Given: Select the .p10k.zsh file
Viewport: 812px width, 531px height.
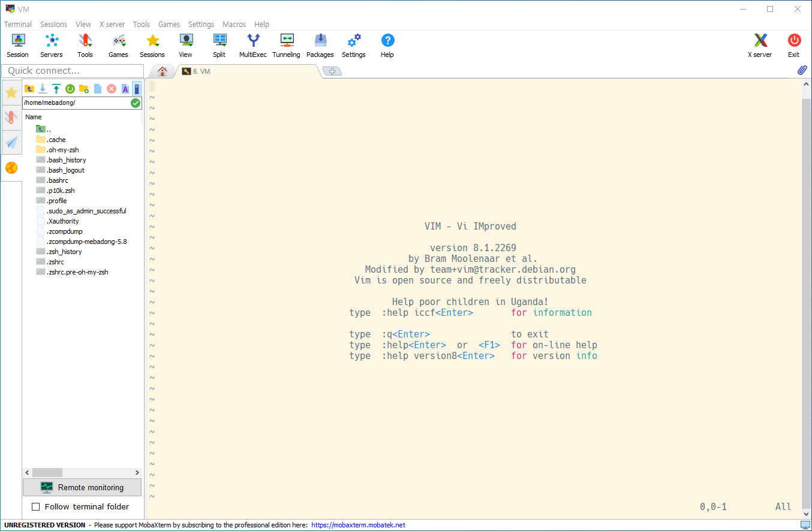Looking at the screenshot, I should pos(55,191).
